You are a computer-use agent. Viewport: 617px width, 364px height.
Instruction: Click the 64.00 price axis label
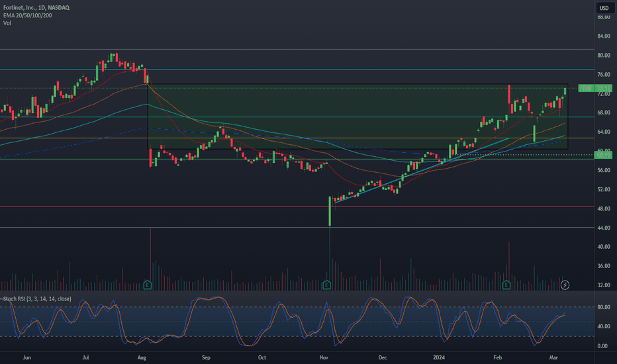pyautogui.click(x=604, y=132)
